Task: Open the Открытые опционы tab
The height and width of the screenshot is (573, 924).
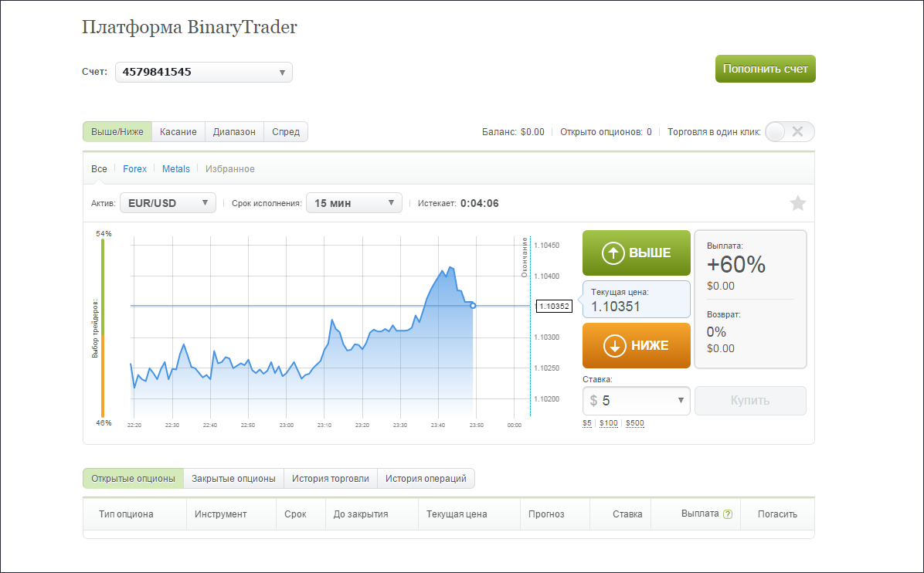Action: [x=133, y=479]
